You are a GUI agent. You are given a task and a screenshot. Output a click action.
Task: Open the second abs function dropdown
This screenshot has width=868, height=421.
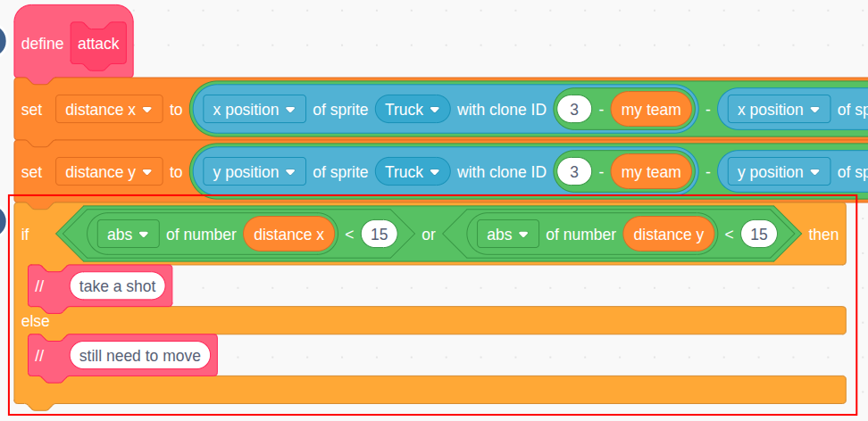pos(507,235)
